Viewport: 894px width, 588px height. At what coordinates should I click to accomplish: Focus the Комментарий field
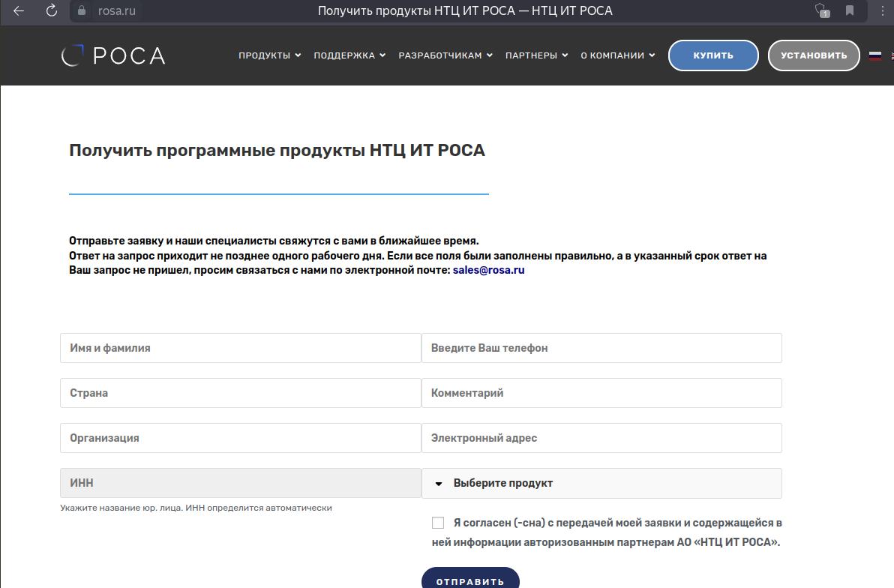tap(601, 393)
